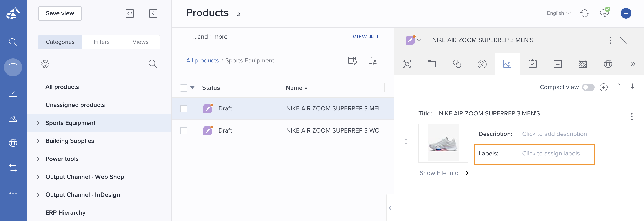Open product panel three-dot menu

point(611,40)
